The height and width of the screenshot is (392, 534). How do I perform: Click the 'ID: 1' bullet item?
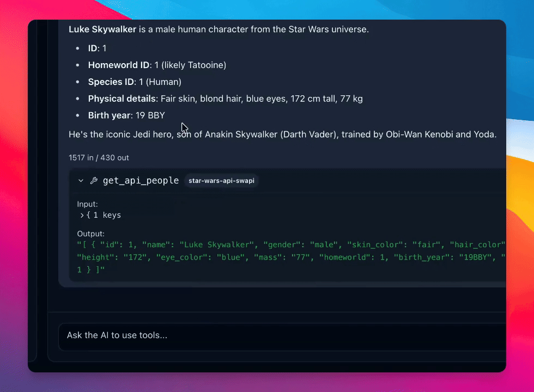[x=97, y=48]
